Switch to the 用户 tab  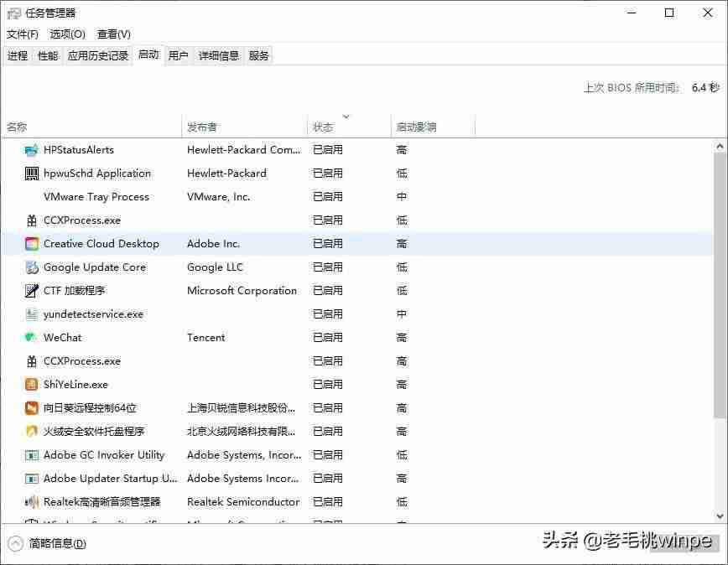(x=179, y=56)
